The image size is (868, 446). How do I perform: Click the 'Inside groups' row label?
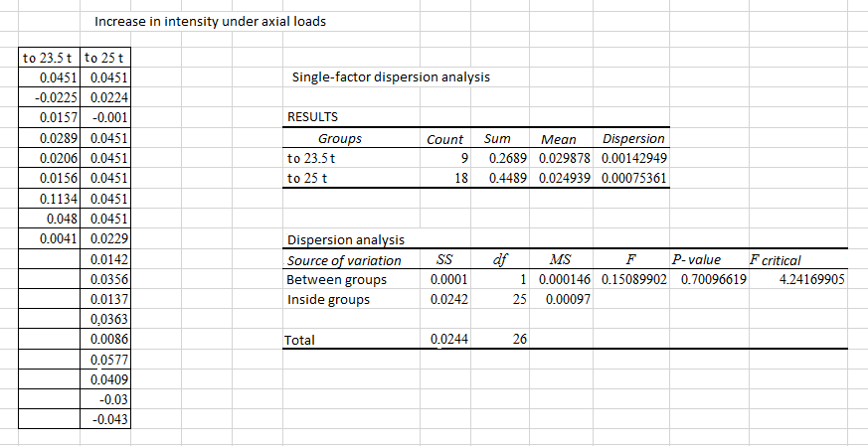click(328, 300)
